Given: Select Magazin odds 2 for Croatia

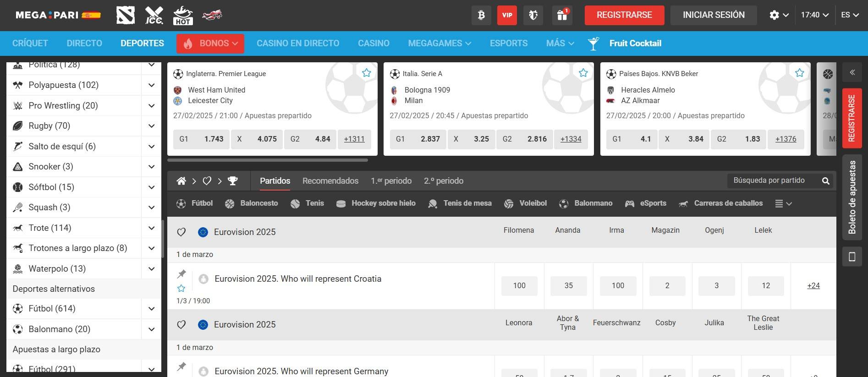Looking at the screenshot, I should 667,286.
